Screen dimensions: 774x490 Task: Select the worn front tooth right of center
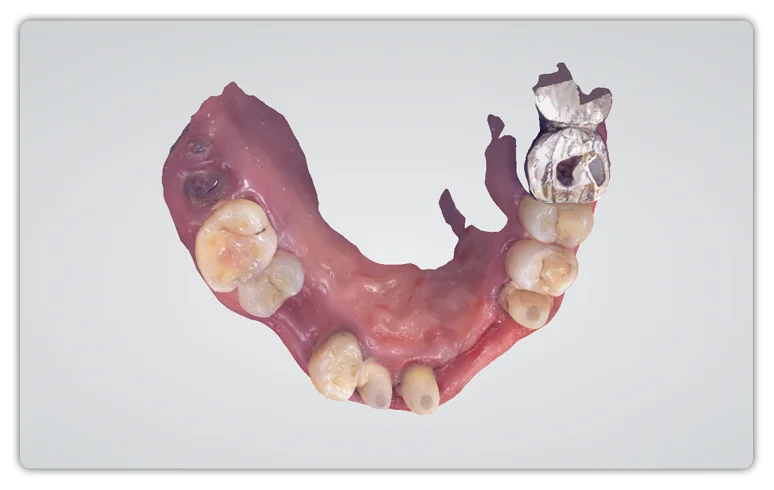click(420, 388)
